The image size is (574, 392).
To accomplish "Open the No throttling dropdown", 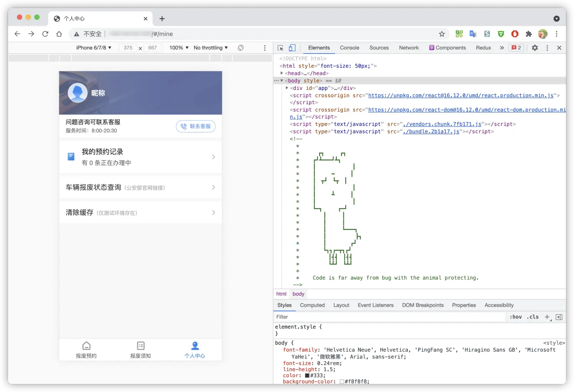I will (211, 48).
